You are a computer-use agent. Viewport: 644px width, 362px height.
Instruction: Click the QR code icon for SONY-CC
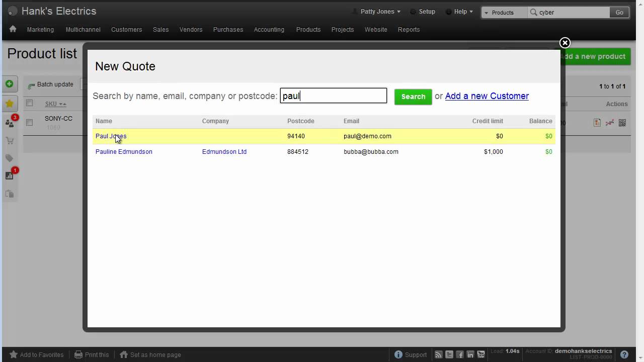click(622, 122)
